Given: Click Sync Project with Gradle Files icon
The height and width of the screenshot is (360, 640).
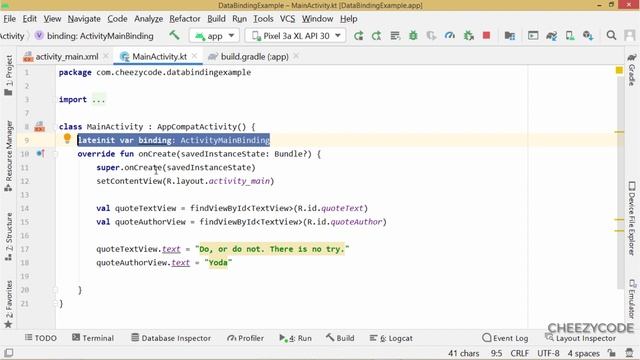Looking at the screenshot, I should pyautogui.click(x=551, y=36).
